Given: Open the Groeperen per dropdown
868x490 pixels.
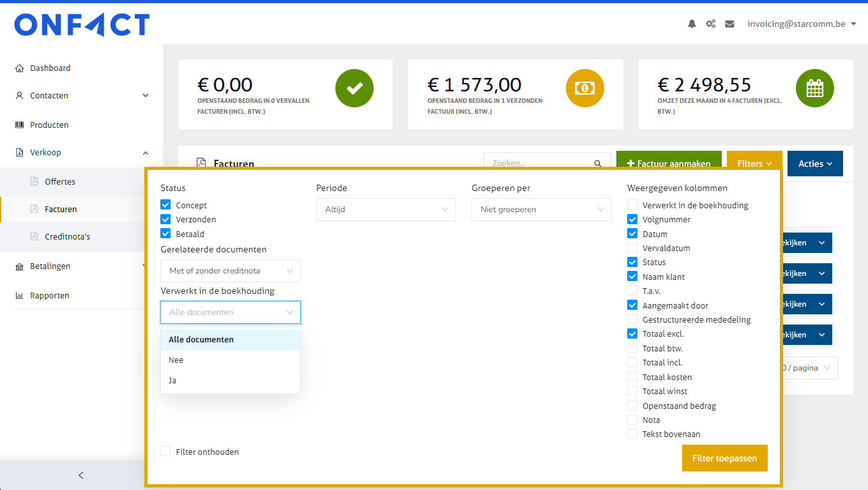Looking at the screenshot, I should pyautogui.click(x=541, y=210).
